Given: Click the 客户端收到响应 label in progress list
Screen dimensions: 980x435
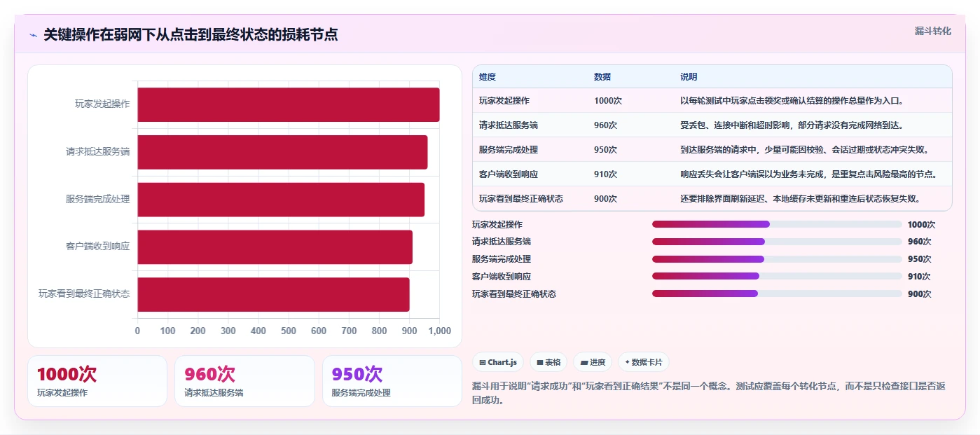Looking at the screenshot, I should (502, 277).
